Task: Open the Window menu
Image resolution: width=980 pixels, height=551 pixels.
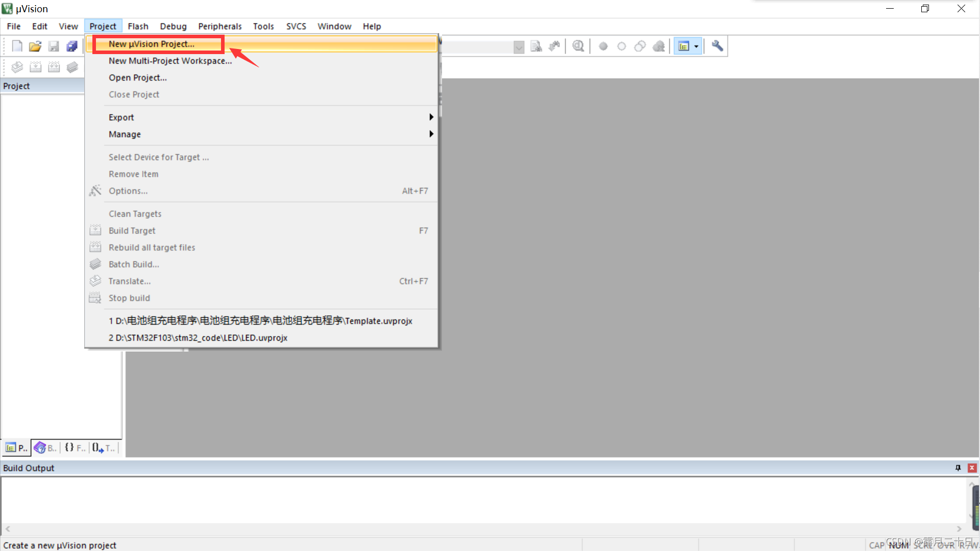Action: click(334, 27)
